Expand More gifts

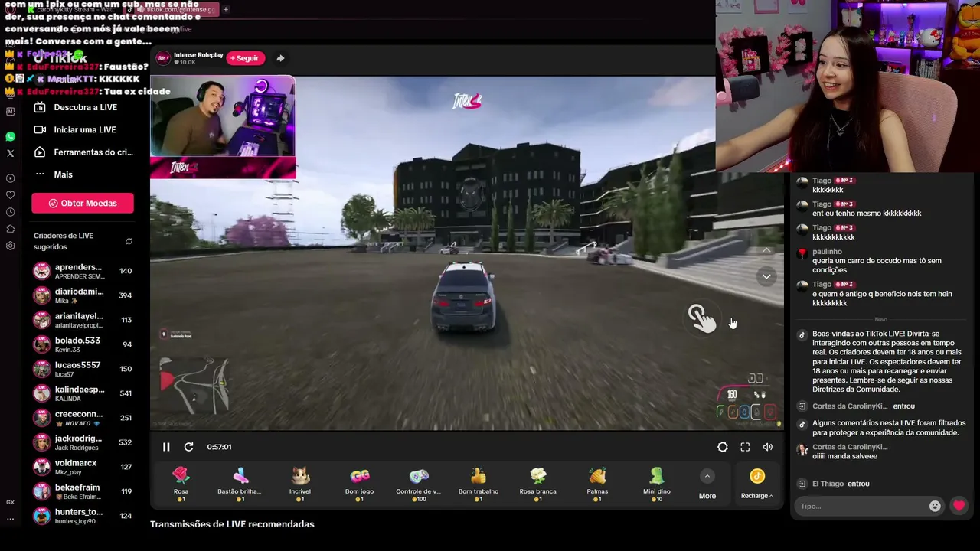tap(707, 485)
